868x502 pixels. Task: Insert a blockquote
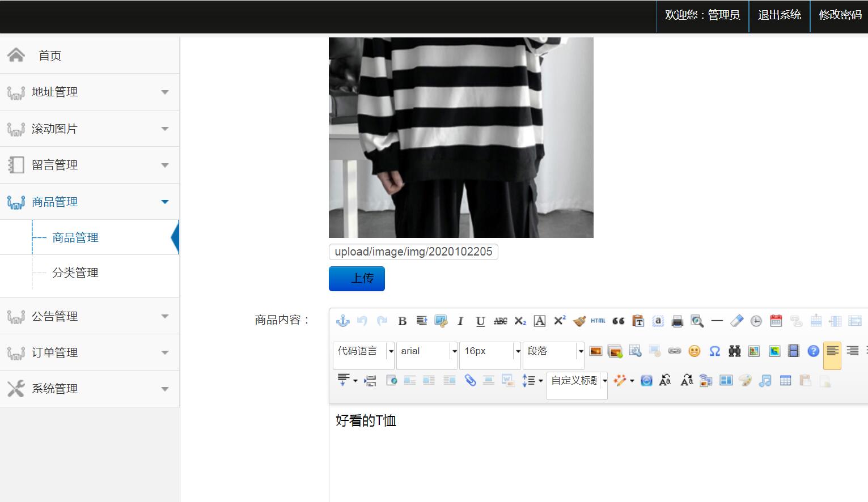tap(619, 321)
